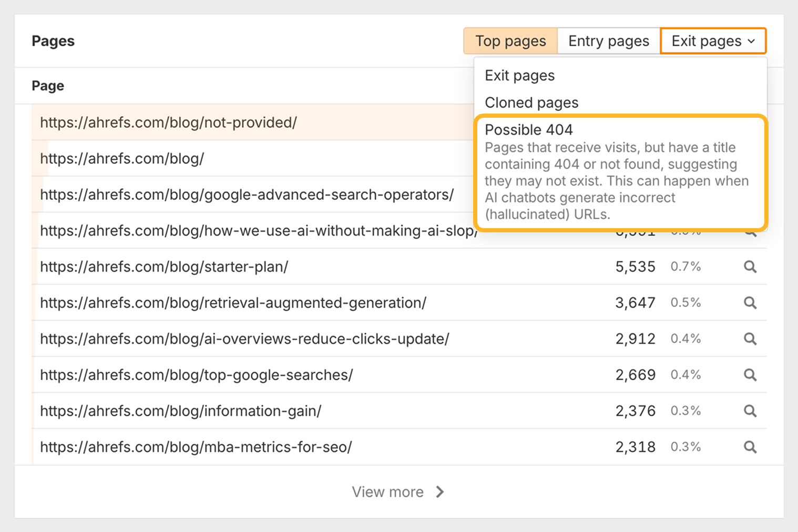
Task: Click the 3,647 visits value
Action: (635, 303)
